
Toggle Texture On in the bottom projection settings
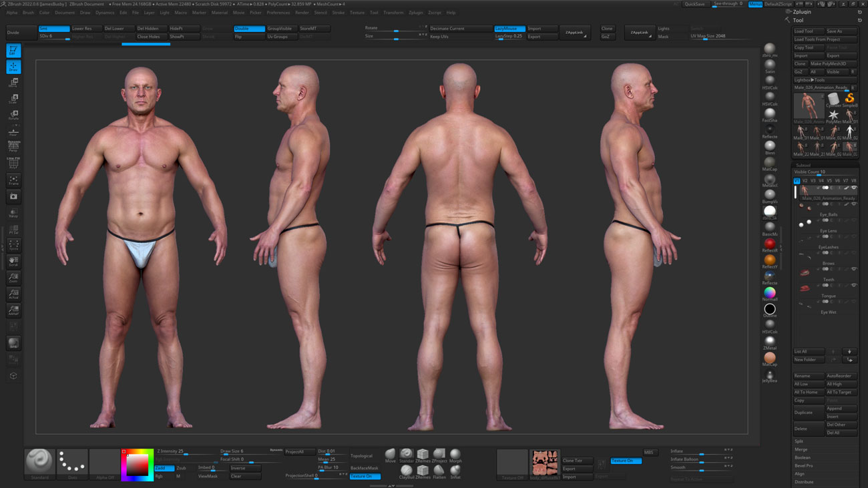(x=365, y=477)
